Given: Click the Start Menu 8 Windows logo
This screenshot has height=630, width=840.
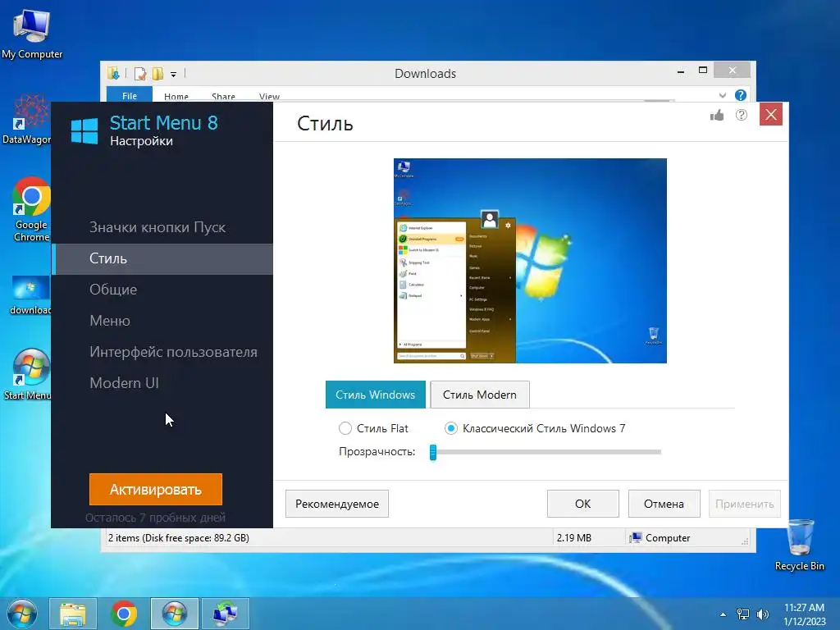Looking at the screenshot, I should pyautogui.click(x=84, y=131).
